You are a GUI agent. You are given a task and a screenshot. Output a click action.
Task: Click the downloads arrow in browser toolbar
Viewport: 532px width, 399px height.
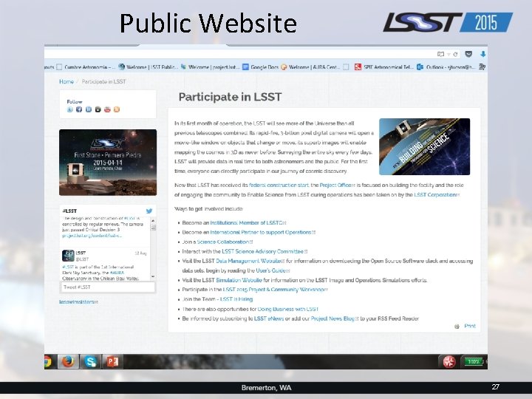(x=483, y=54)
